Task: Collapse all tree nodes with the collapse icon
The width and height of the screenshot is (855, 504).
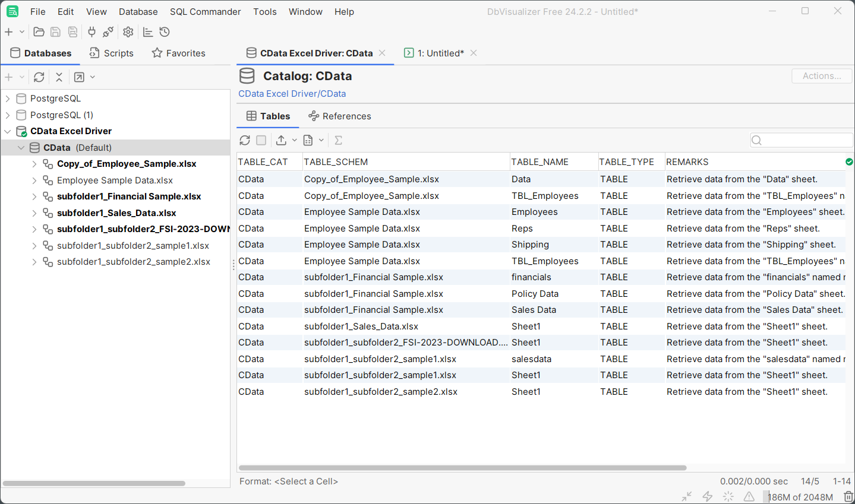Action: 59,77
